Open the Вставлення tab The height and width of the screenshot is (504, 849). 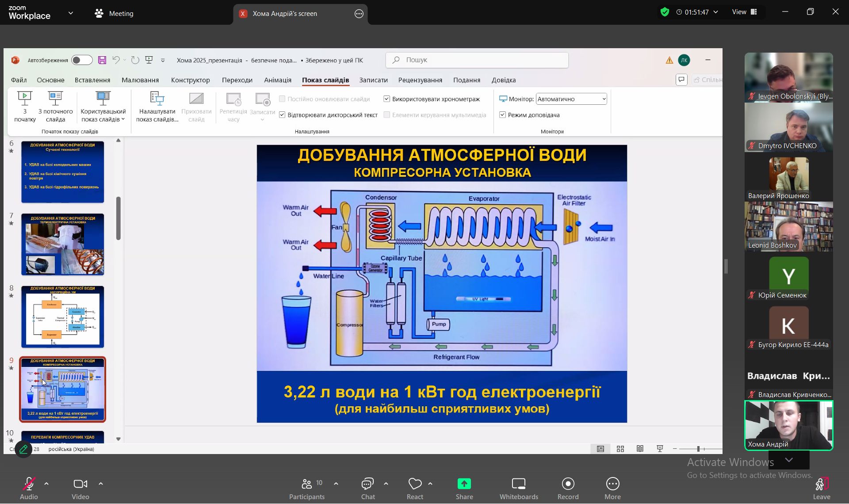point(92,80)
